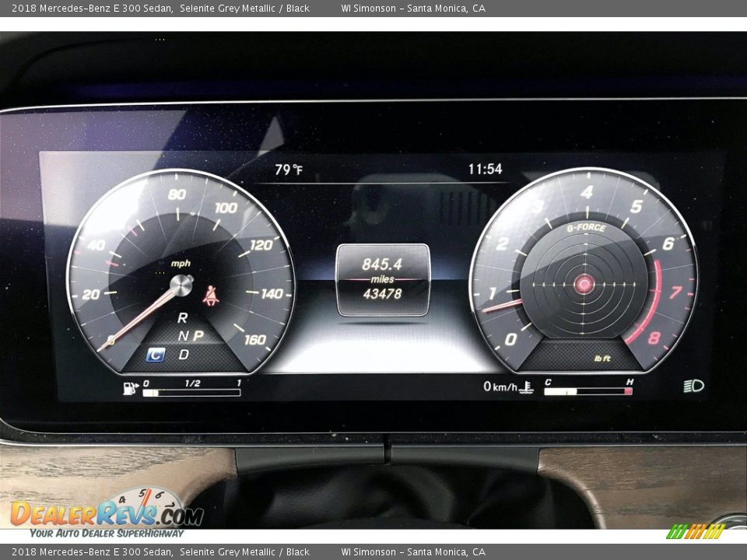Screen dimensions: 747x560
Task: Click the bottom 'WI Simonson - Santa Monica, CA' text
Action: 413,552
